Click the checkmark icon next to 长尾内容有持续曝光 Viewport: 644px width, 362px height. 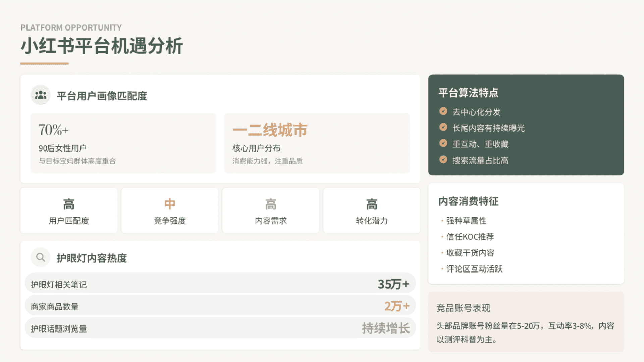click(x=443, y=127)
